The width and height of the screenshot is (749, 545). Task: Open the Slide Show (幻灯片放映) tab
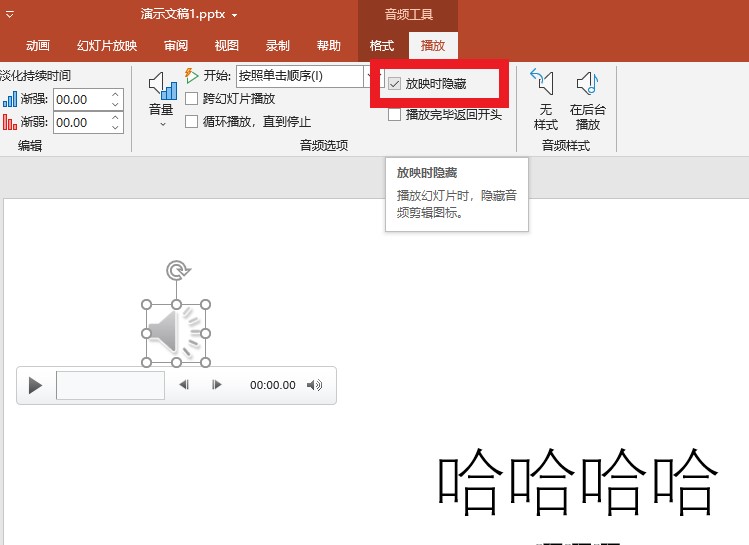pyautogui.click(x=107, y=45)
